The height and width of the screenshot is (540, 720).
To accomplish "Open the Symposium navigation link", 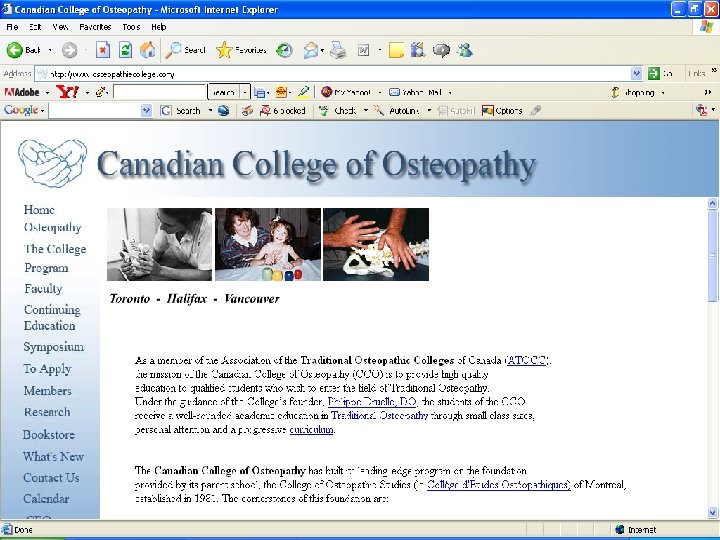I will [x=54, y=347].
